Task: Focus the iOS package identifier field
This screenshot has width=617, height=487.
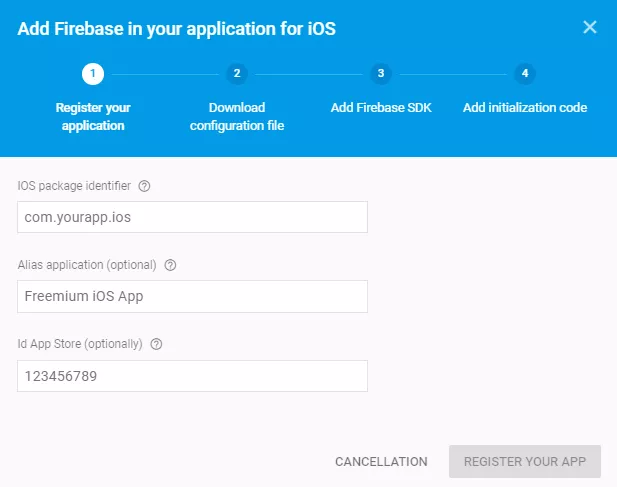Action: click(192, 217)
